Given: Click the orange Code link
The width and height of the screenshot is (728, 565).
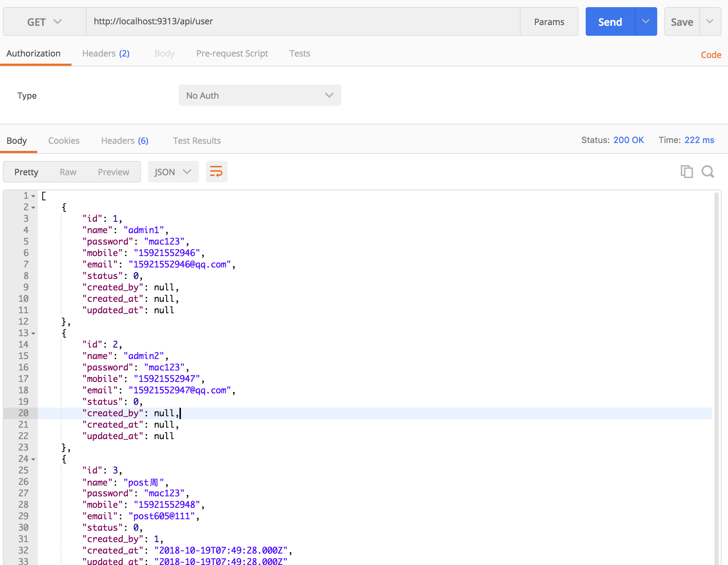Looking at the screenshot, I should tap(710, 55).
